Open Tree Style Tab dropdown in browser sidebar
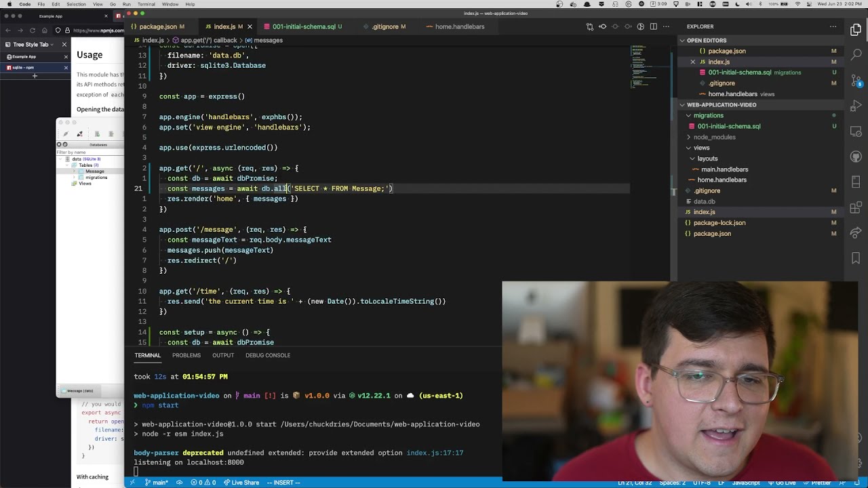Image resolution: width=868 pixels, height=488 pixels. point(31,45)
